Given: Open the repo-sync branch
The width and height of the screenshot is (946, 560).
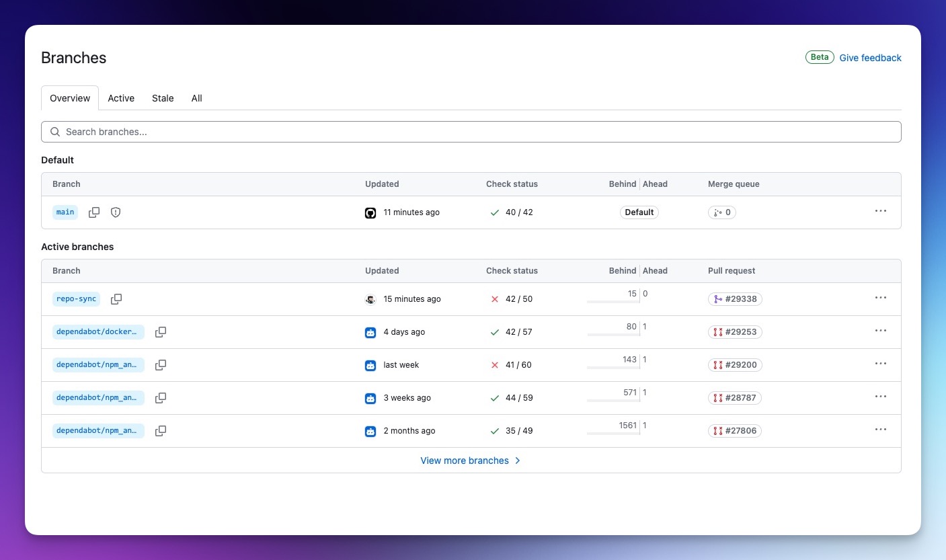Looking at the screenshot, I should pyautogui.click(x=76, y=299).
